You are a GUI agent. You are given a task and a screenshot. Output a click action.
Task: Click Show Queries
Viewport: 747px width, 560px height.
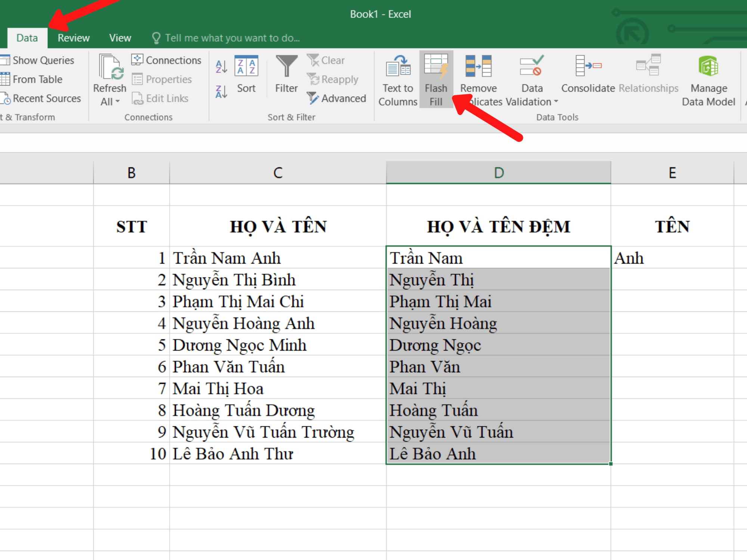(x=37, y=60)
